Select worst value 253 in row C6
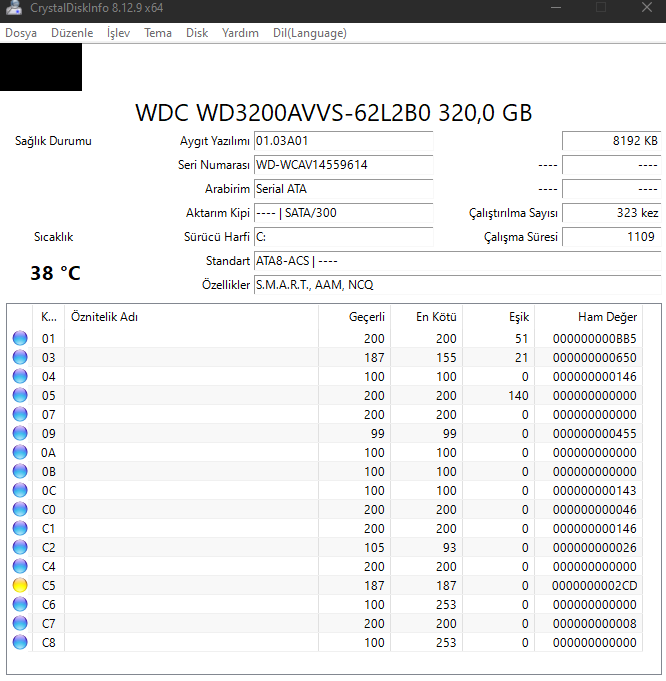Screen dimensions: 666x681 point(446,605)
